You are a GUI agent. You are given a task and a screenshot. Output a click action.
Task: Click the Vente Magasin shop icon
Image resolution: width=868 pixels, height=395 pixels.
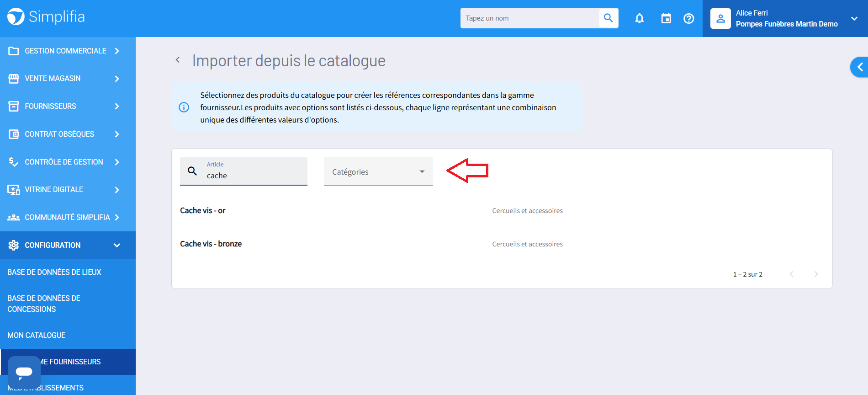tap(14, 79)
